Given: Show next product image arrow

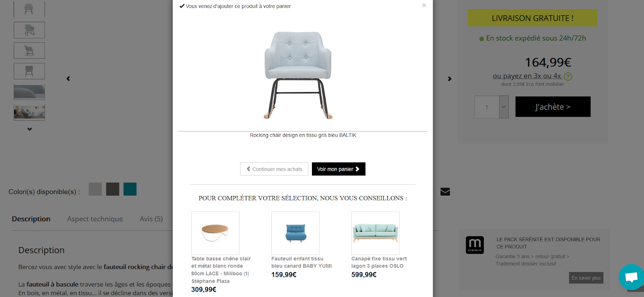Looking at the screenshot, I should pos(450,79).
